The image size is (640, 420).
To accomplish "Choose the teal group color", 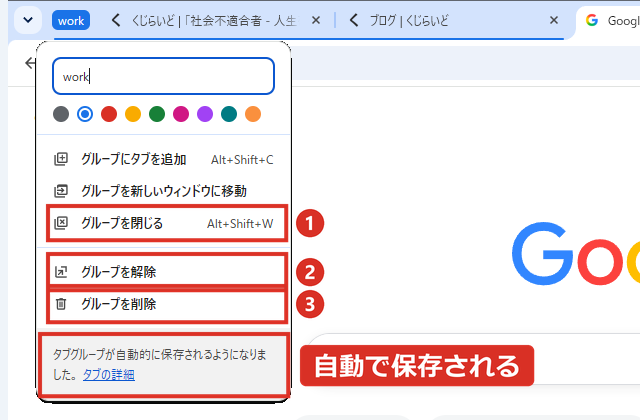I will (x=229, y=114).
